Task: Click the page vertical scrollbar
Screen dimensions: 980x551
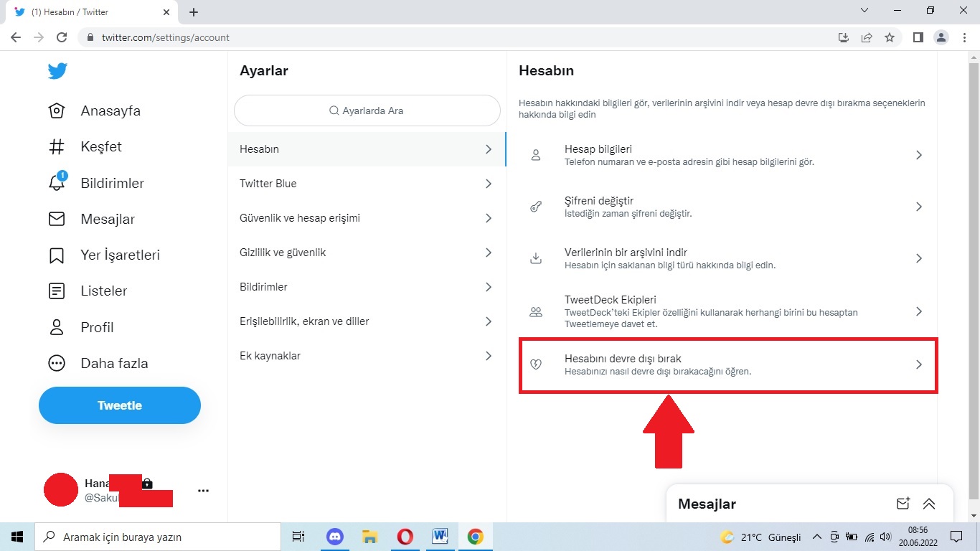Action: tap(973, 273)
